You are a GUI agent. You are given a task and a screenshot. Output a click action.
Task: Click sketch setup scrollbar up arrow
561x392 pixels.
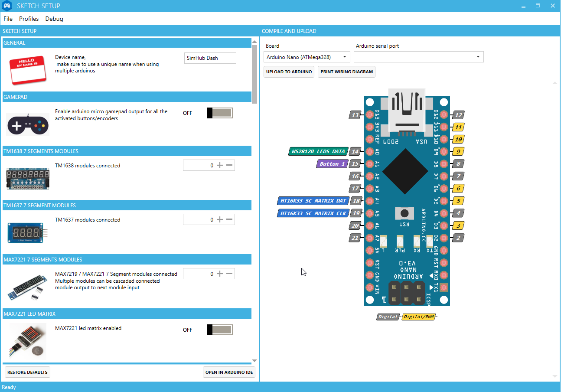pyautogui.click(x=254, y=41)
